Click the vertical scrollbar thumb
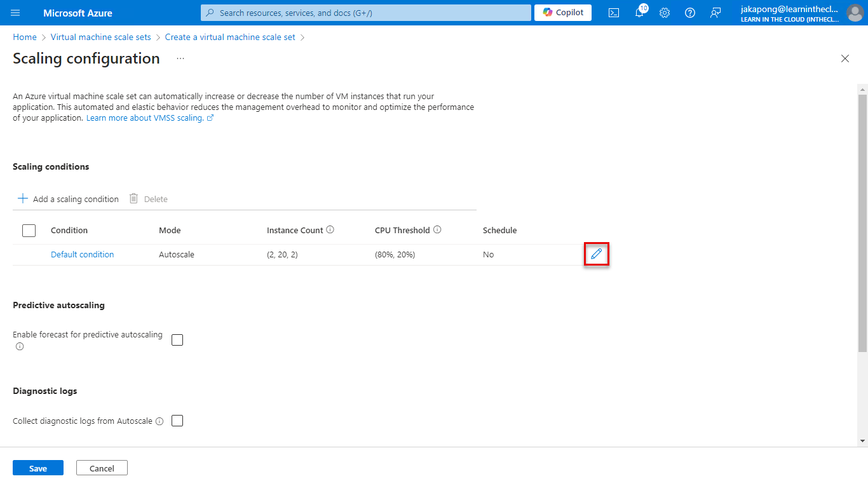 point(862,222)
